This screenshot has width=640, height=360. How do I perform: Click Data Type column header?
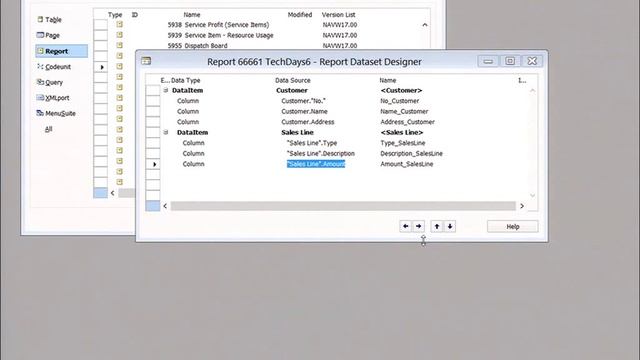click(186, 80)
